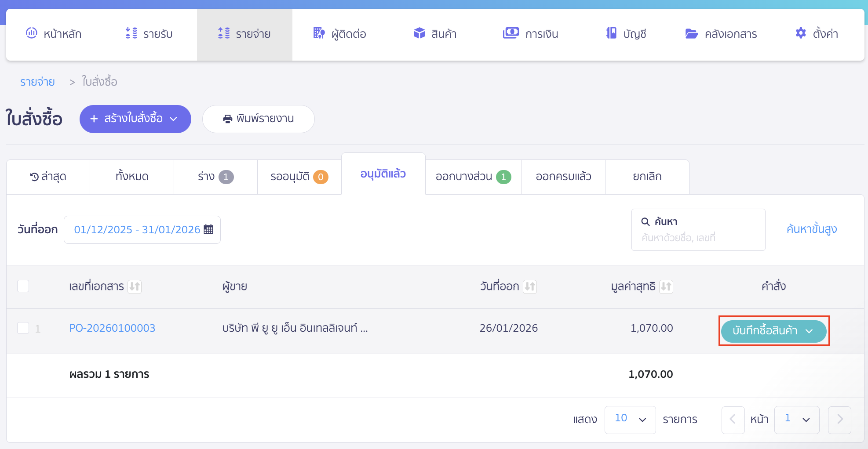Open คลังเอกสาร folder icon
The width and height of the screenshot is (868, 449).
pyautogui.click(x=691, y=34)
